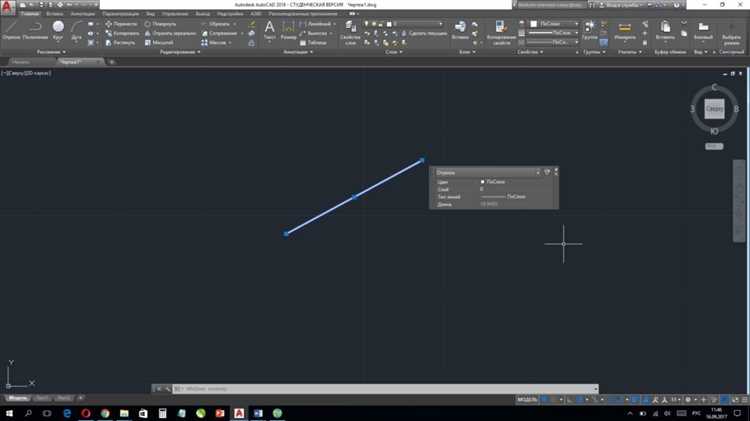
Task: Open Свойства слоя (Layer Properties)
Action: point(350,33)
